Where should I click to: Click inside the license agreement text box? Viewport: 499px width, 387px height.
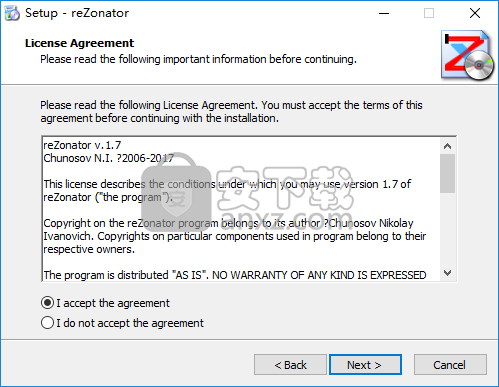(241, 209)
